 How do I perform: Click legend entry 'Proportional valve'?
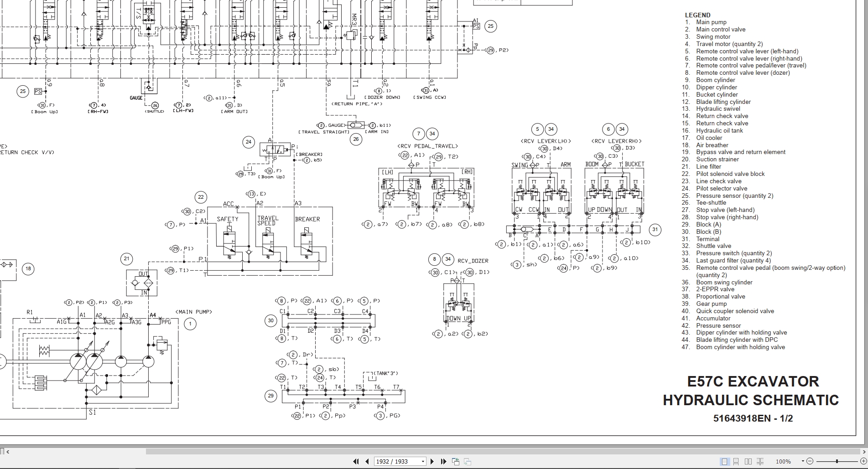pyautogui.click(x=721, y=297)
